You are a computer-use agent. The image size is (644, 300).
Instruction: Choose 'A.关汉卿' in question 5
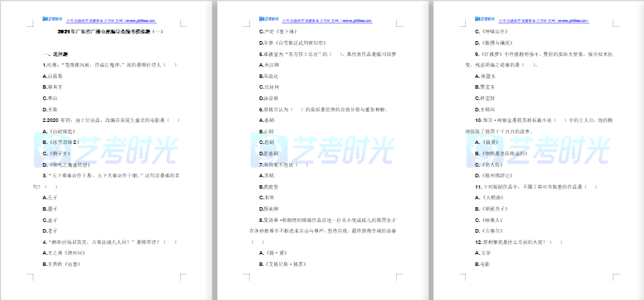(x=268, y=65)
